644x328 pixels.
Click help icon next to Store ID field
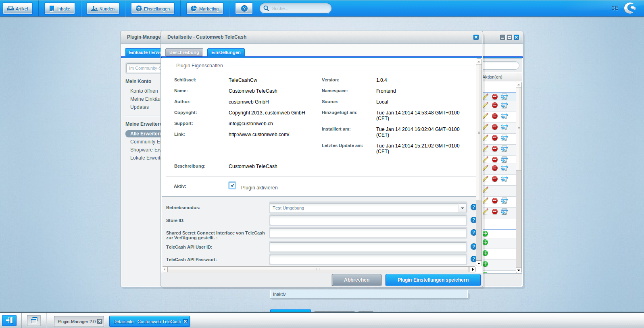coord(473,220)
